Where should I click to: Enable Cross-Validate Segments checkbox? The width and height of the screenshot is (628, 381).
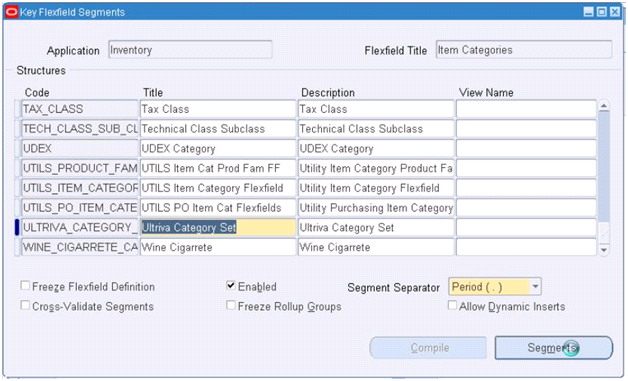(x=25, y=305)
